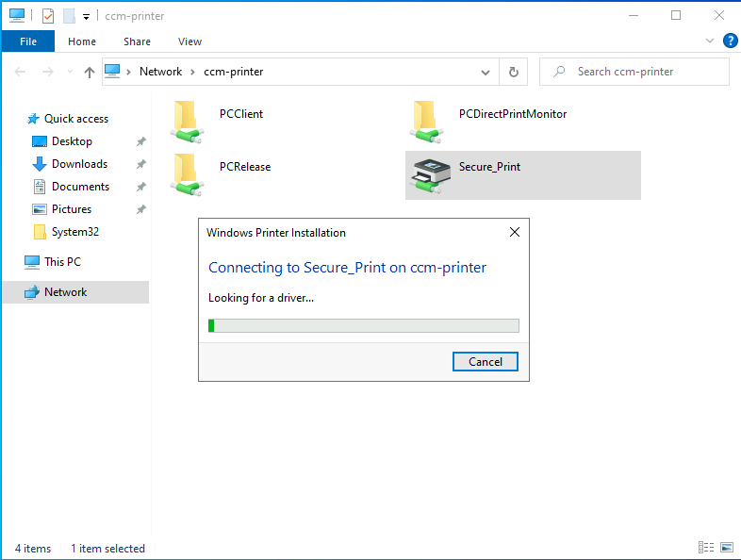The height and width of the screenshot is (560, 741).
Task: Expand the ribbon with the chevron
Action: tap(710, 41)
